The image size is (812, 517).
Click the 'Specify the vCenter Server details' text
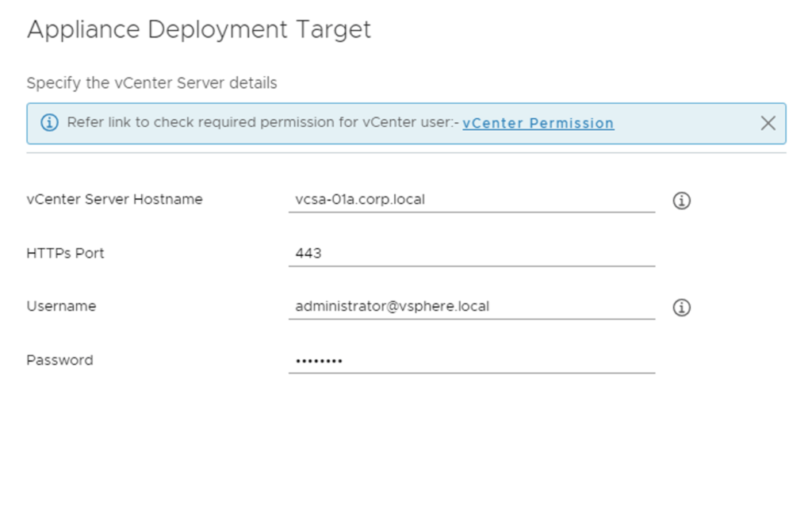click(151, 83)
